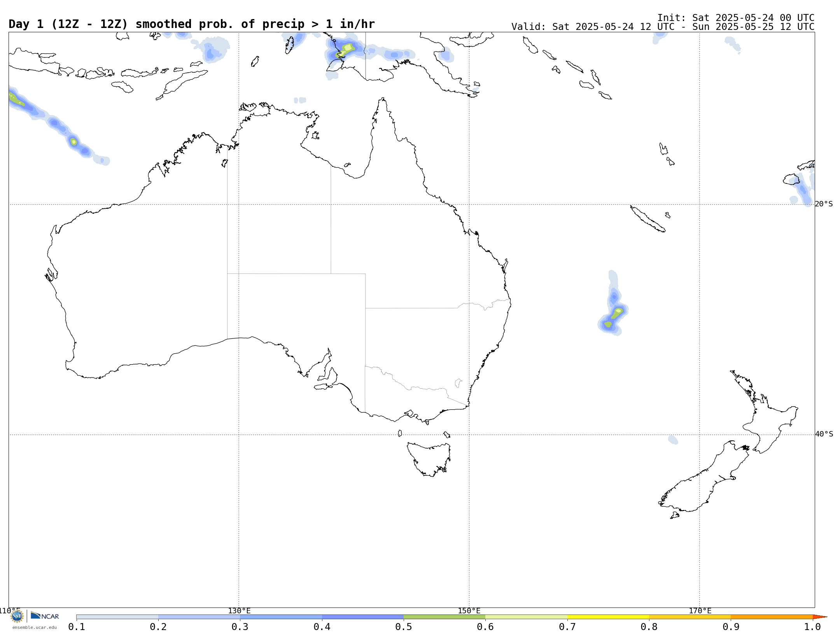Click the '0.3' colorbar tick label

pos(240,627)
